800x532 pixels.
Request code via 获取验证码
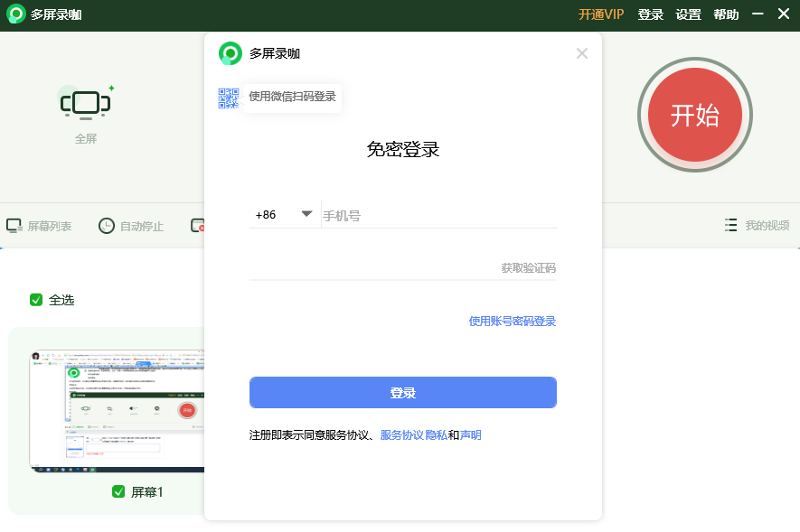pos(529,268)
